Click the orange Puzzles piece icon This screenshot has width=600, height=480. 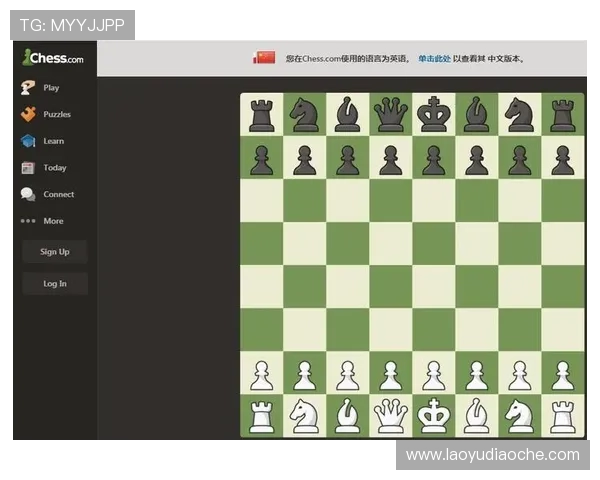28,114
